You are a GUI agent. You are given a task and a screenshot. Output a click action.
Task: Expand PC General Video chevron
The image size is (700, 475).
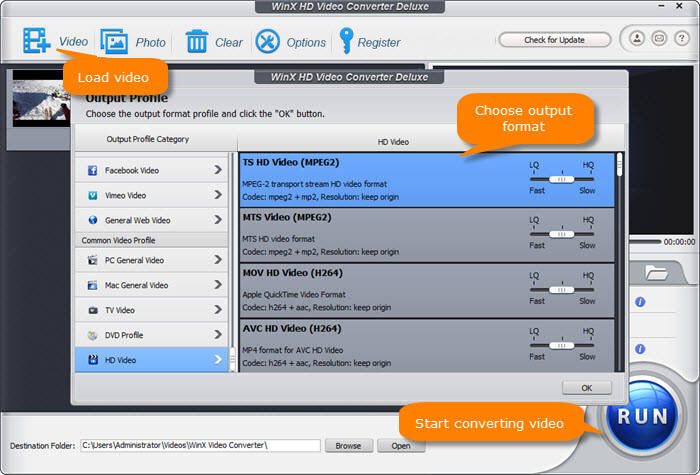[218, 259]
